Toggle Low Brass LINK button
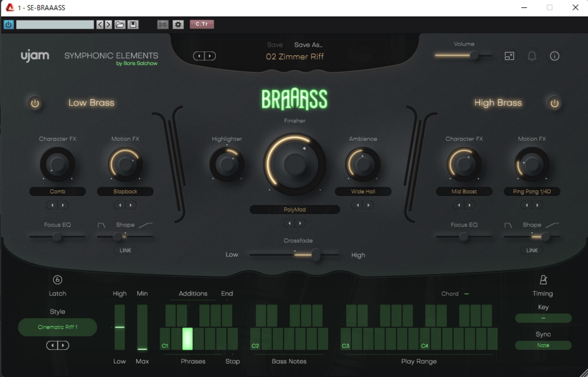This screenshot has width=588, height=377. [x=125, y=251]
